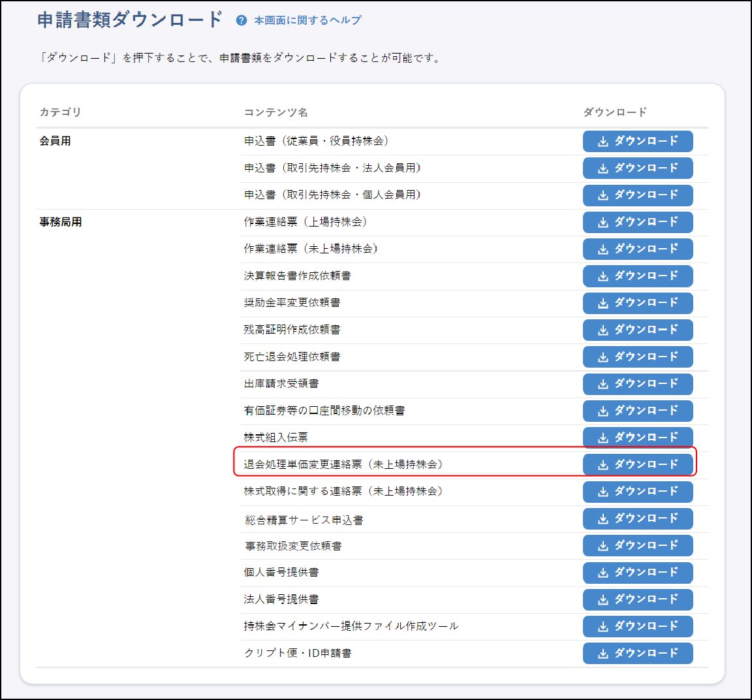Click download icon for 株式取得に関する連絡票
Image resolution: width=752 pixels, height=700 pixels.
click(603, 492)
